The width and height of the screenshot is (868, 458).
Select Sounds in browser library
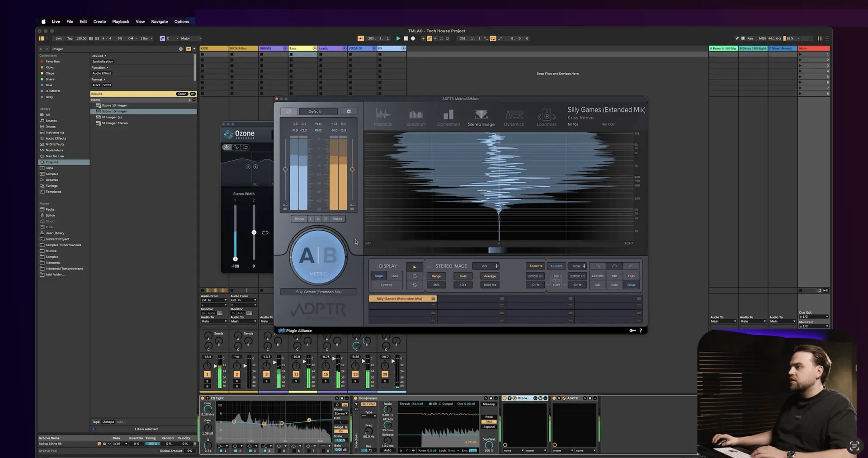click(51, 121)
